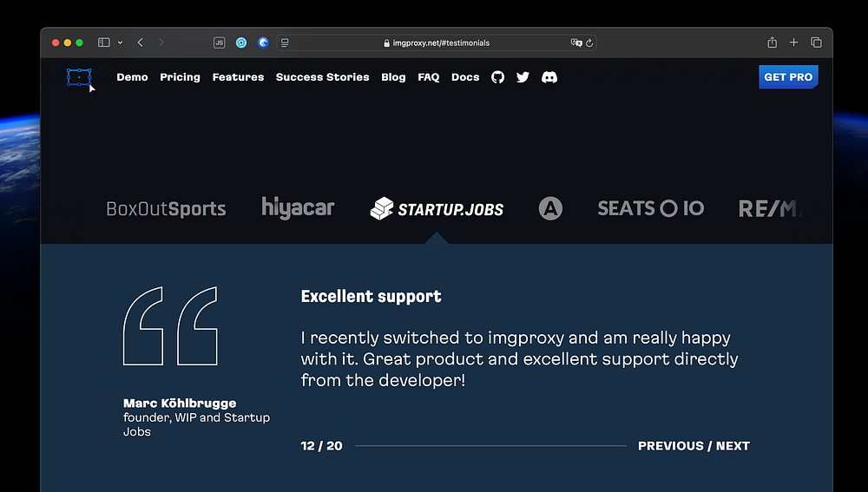Show tab overview icon
This screenshot has width=868, height=492.
point(816,43)
